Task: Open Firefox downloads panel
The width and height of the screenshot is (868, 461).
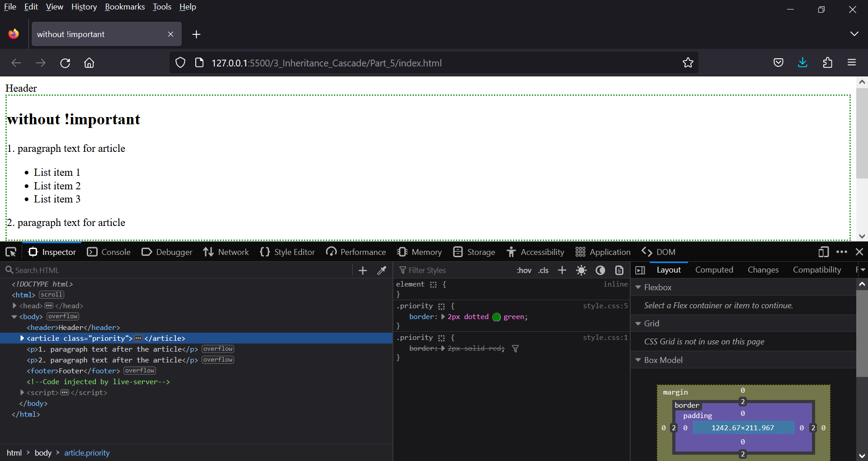Action: coord(802,63)
